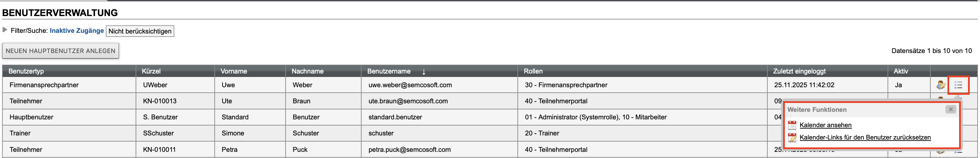Sort by the Vorname column header
980x158 pixels.
coord(234,71)
